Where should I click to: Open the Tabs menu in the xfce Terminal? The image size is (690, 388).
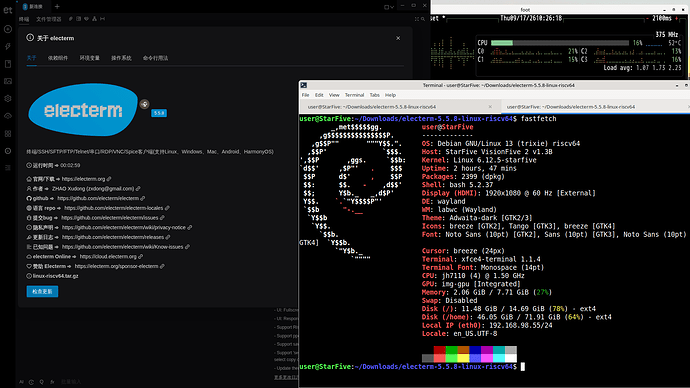374,95
